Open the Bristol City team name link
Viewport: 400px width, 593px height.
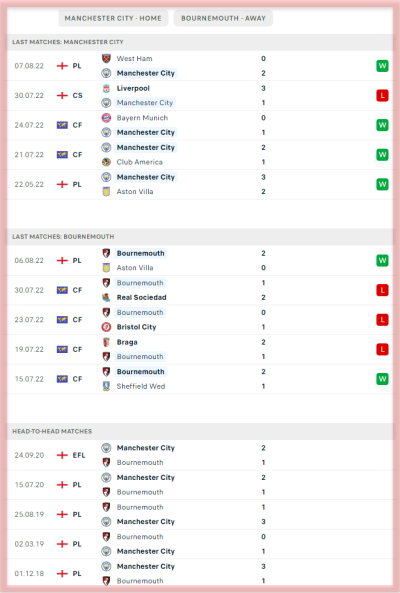pos(136,327)
